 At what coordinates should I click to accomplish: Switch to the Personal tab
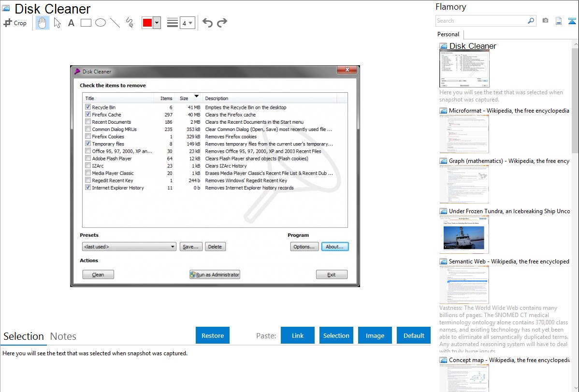[448, 34]
